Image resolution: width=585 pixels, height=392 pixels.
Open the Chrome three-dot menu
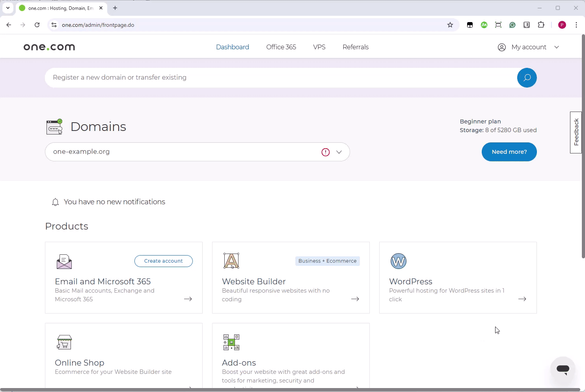pyautogui.click(x=576, y=24)
